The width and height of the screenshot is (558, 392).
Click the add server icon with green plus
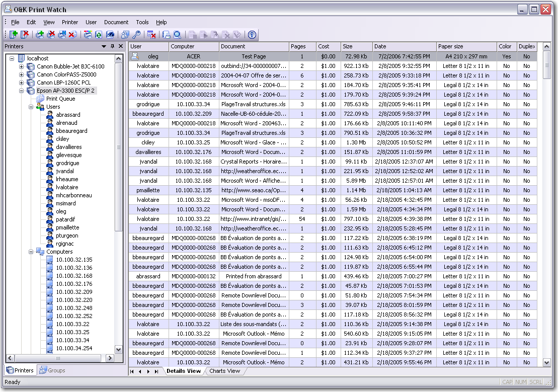(x=14, y=35)
